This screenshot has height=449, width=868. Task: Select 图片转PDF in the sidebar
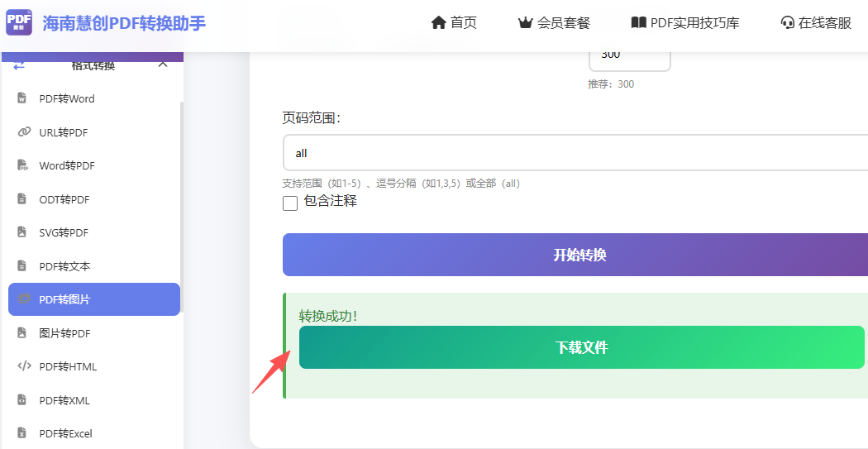point(94,333)
